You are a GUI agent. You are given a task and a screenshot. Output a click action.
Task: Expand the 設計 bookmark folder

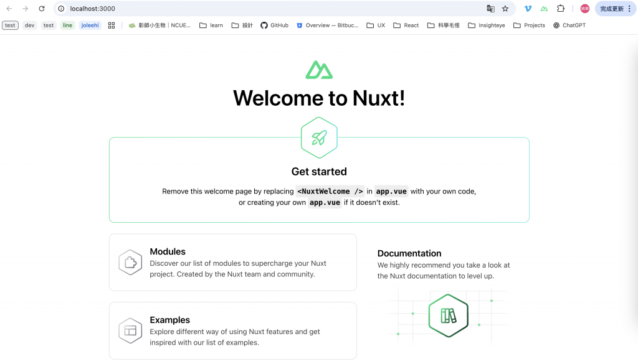[242, 25]
